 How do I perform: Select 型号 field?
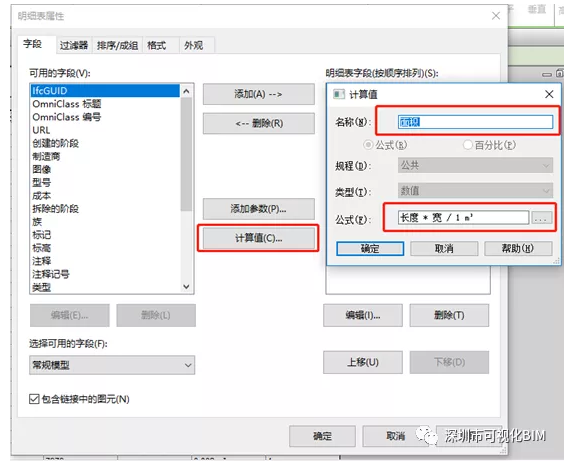tap(105, 183)
